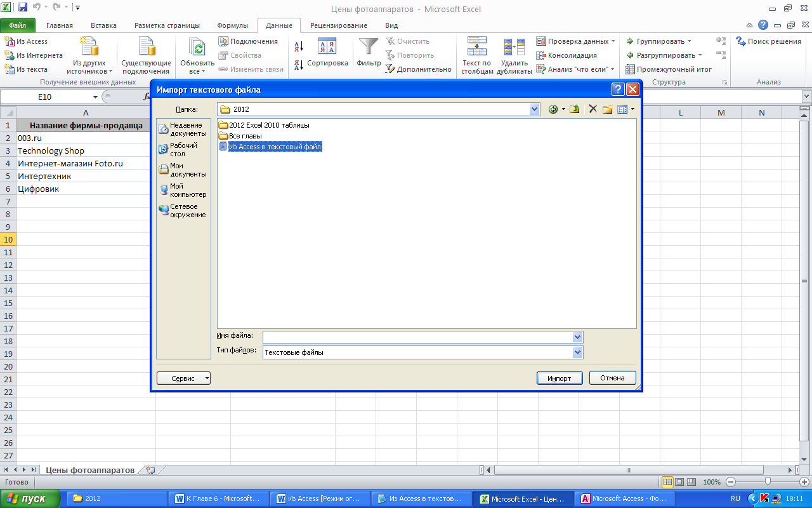
Task: Click the dialog's help question mark button
Action: tap(618, 90)
